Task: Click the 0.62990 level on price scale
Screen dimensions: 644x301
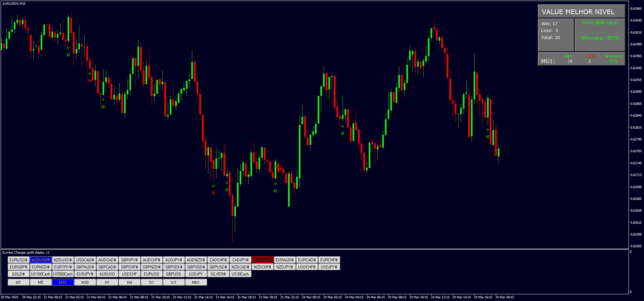Action: (636, 44)
